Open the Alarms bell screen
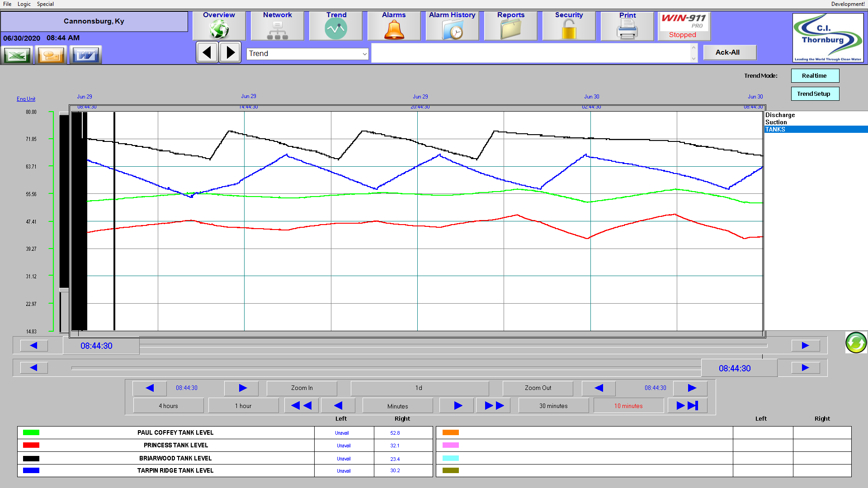 pyautogui.click(x=394, y=26)
